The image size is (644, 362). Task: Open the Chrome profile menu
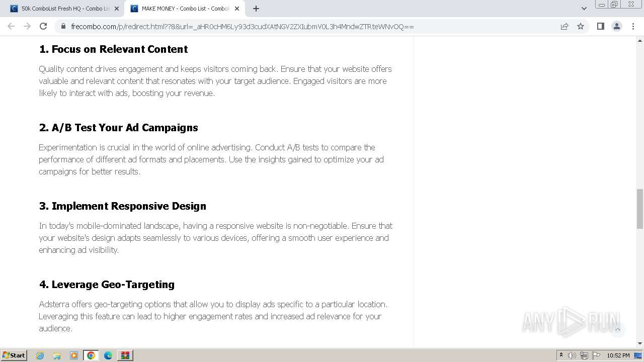point(616,26)
